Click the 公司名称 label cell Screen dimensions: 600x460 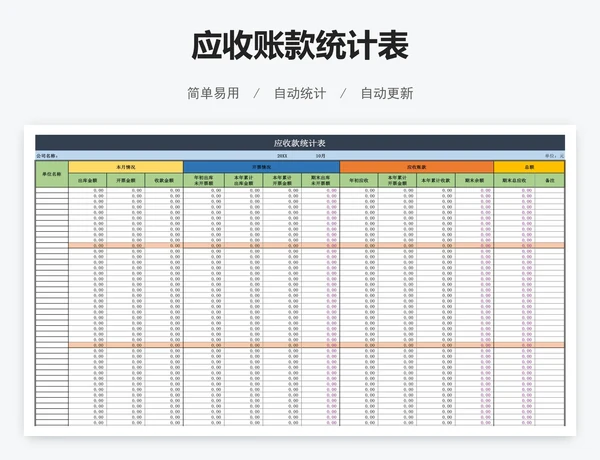coord(47,156)
